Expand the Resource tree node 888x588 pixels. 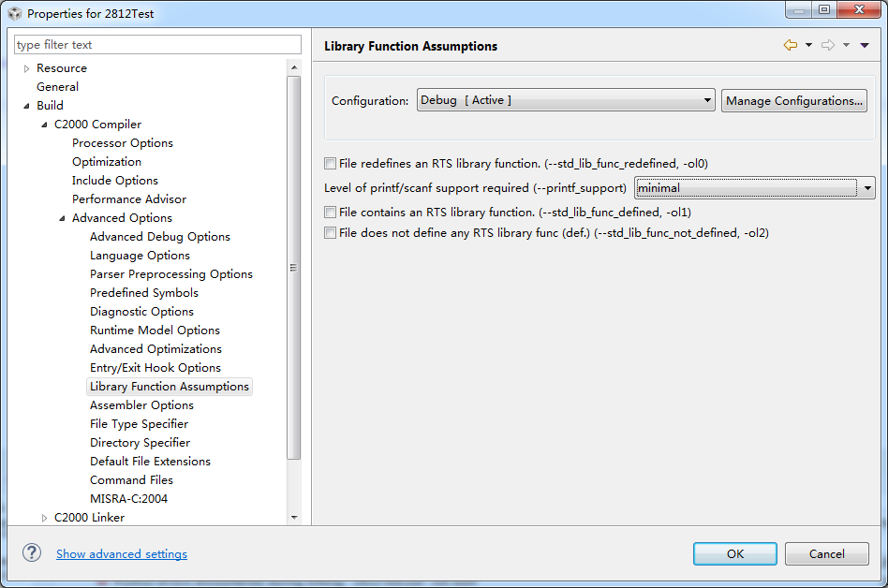tap(26, 68)
